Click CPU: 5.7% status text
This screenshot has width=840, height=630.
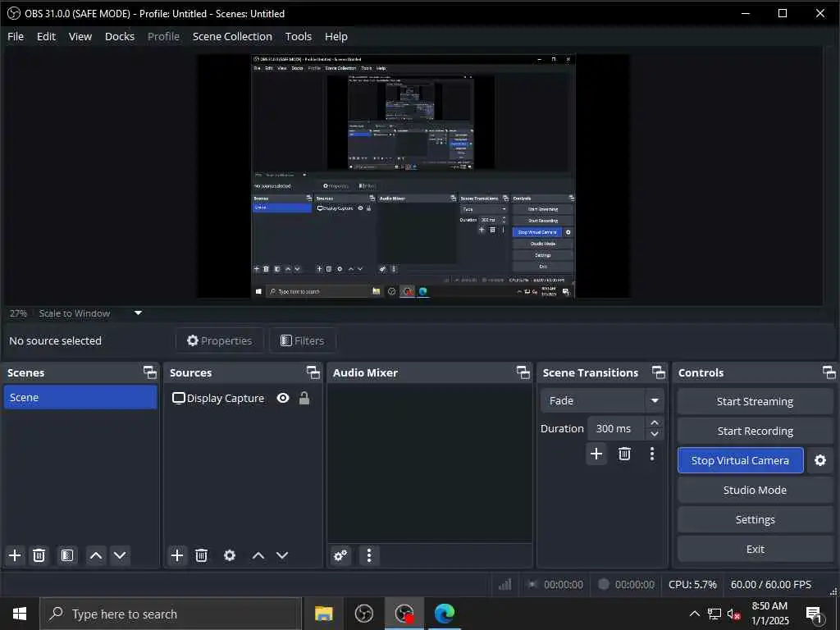[692, 584]
